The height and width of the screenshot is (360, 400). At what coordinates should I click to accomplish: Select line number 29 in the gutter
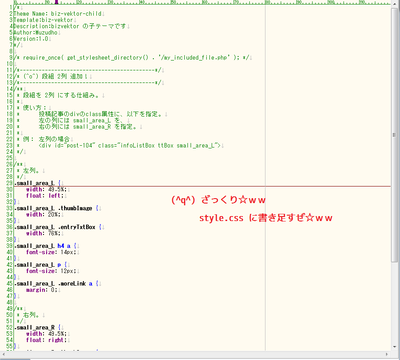click(x=10, y=183)
